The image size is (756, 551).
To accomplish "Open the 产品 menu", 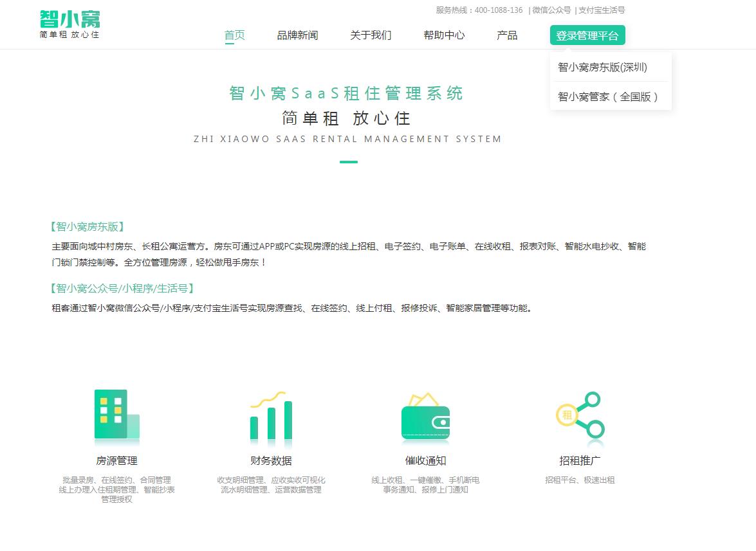I will (507, 35).
